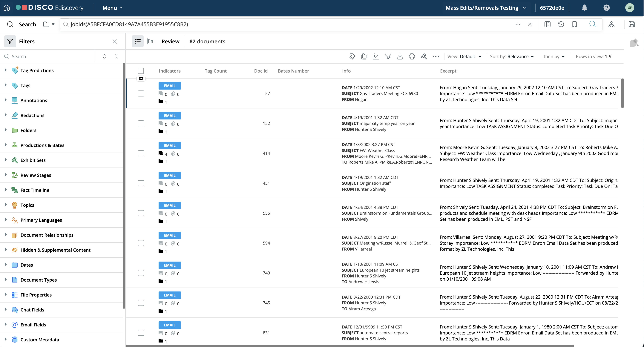Click the Bates Number column header

tap(293, 71)
